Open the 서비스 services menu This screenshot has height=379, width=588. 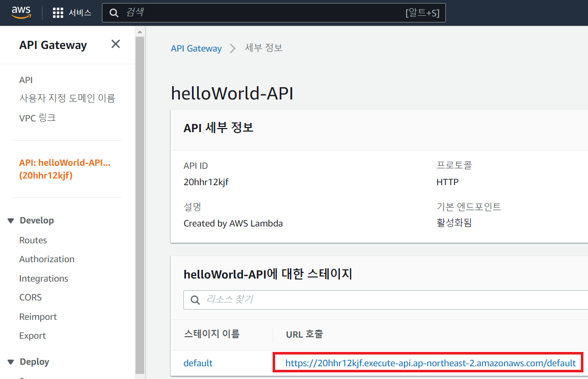click(80, 13)
